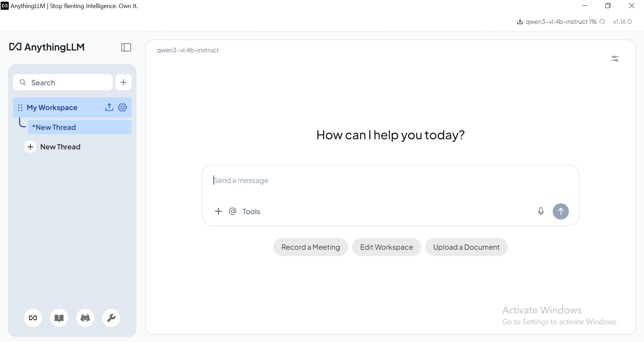Image resolution: width=644 pixels, height=342 pixels.
Task: Open AnythingLLM home icon at sidebar bottom
Action: click(33, 318)
